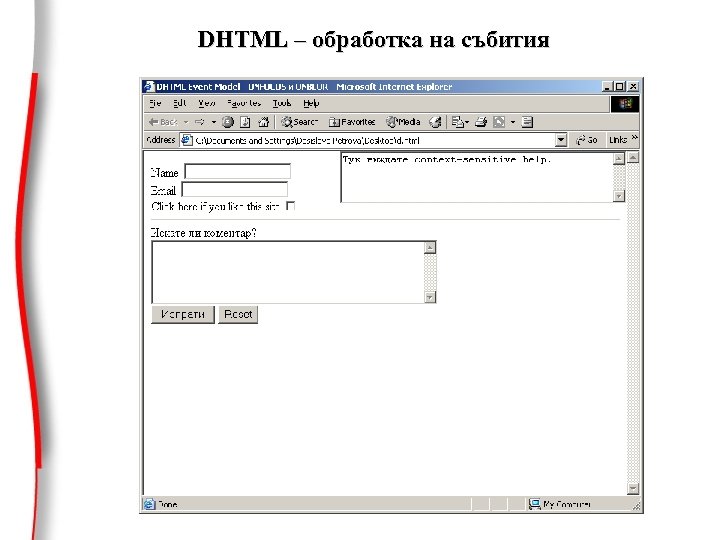The height and width of the screenshot is (540, 720).
Task: Click help textarea scroll up arrow
Action: tap(619, 159)
